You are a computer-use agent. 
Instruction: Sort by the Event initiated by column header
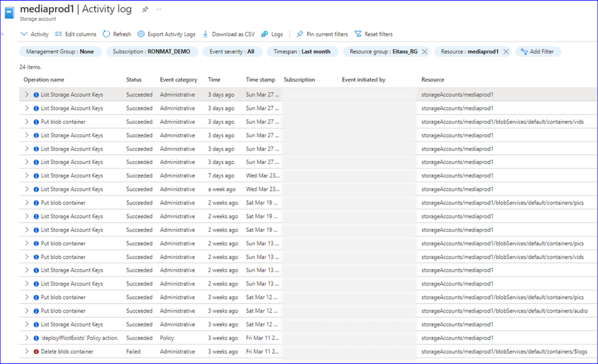click(363, 80)
